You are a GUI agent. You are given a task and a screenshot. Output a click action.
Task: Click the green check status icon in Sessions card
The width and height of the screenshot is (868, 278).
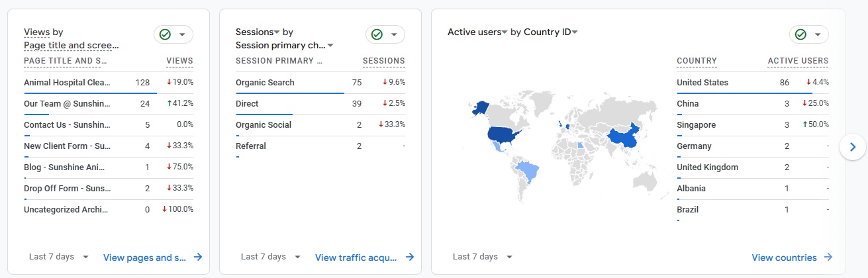click(377, 34)
